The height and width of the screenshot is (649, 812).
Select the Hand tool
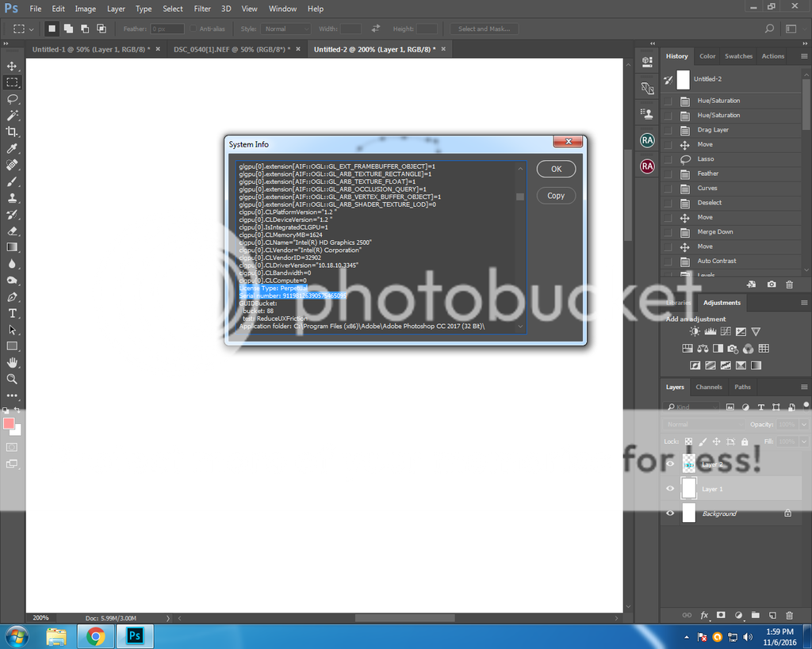[x=12, y=363]
